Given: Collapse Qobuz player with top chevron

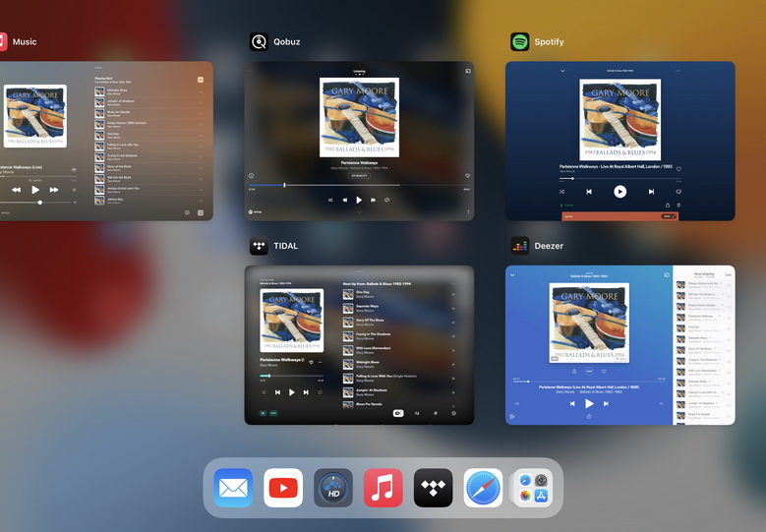Looking at the screenshot, I should [250, 72].
